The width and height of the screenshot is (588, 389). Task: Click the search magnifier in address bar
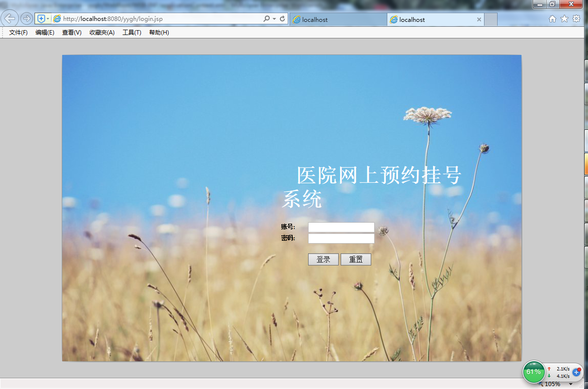click(x=266, y=18)
